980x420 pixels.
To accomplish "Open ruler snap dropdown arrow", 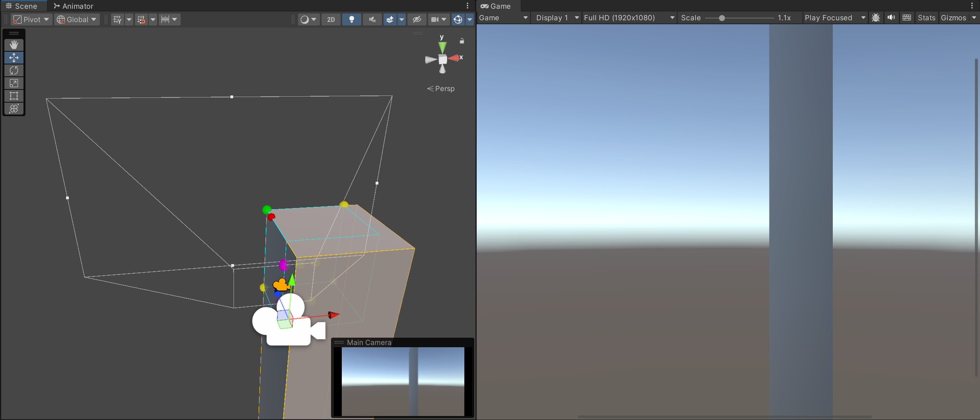I will click(x=175, y=19).
